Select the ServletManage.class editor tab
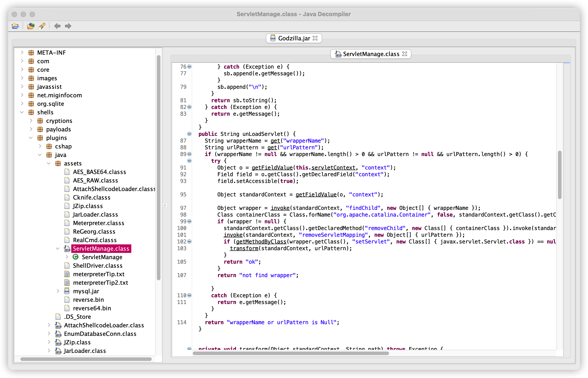The width and height of the screenshot is (588, 378). point(371,54)
